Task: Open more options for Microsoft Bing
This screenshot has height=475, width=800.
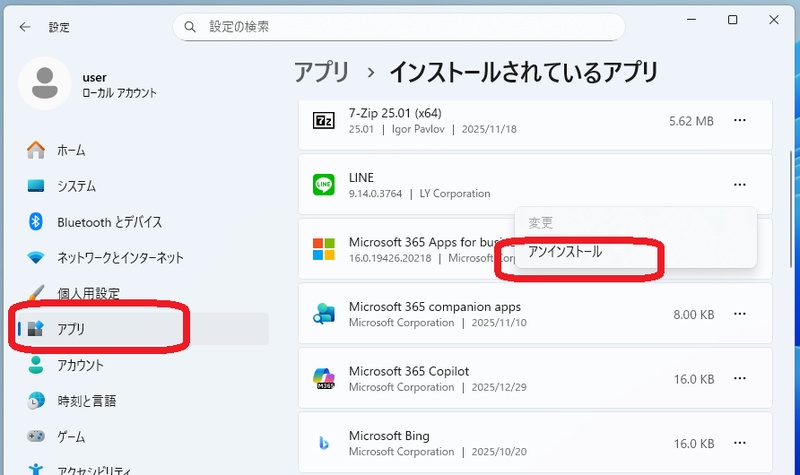Action: (x=740, y=443)
